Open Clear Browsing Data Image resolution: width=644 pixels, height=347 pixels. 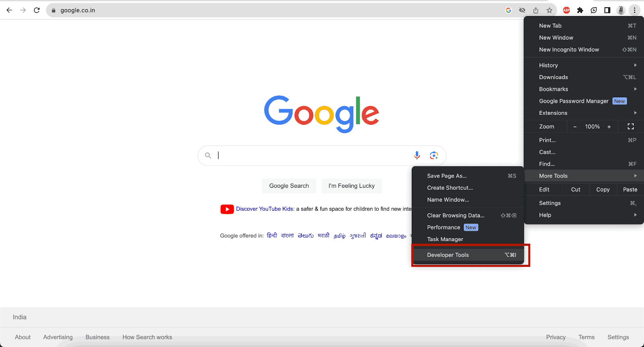click(468, 216)
